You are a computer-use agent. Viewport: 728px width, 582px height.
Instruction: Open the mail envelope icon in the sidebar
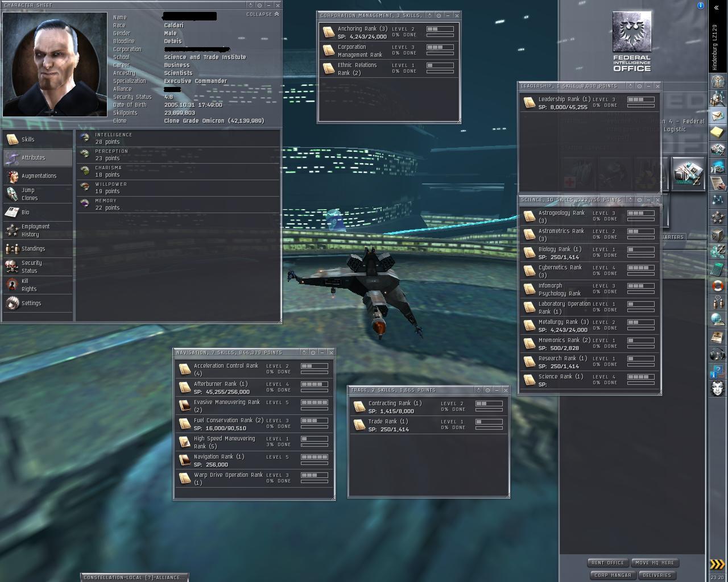pyautogui.click(x=718, y=115)
